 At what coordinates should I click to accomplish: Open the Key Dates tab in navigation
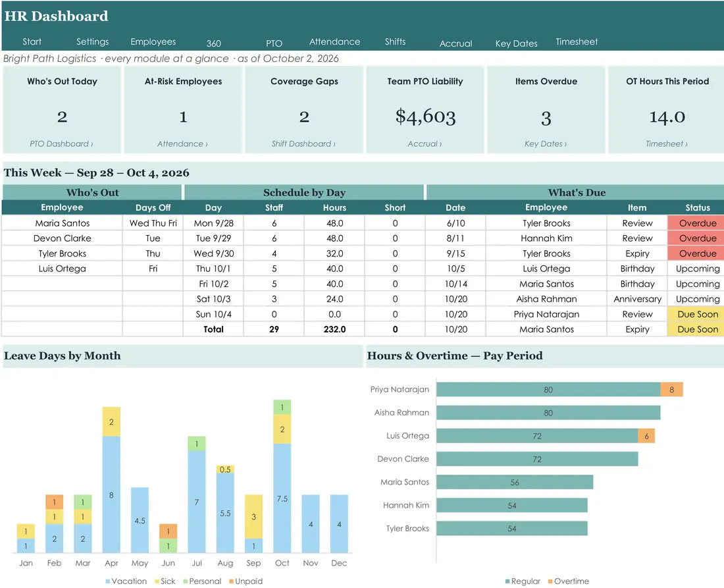click(x=516, y=43)
